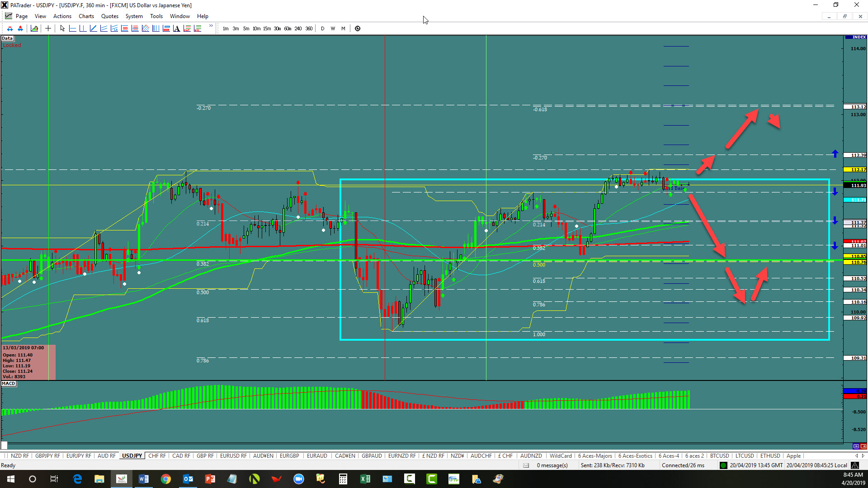Switch chart to weekly W timeframe
The height and width of the screenshot is (488, 868).
pyautogui.click(x=333, y=28)
